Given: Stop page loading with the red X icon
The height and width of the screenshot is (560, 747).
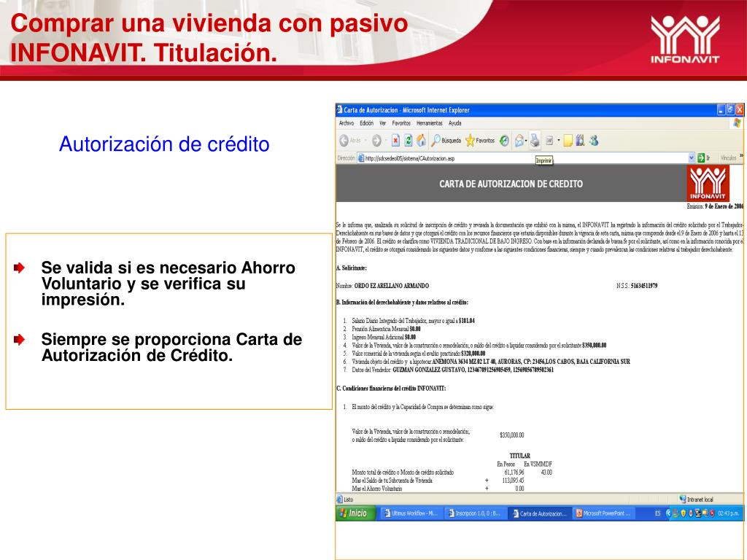Looking at the screenshot, I should pos(395,141).
